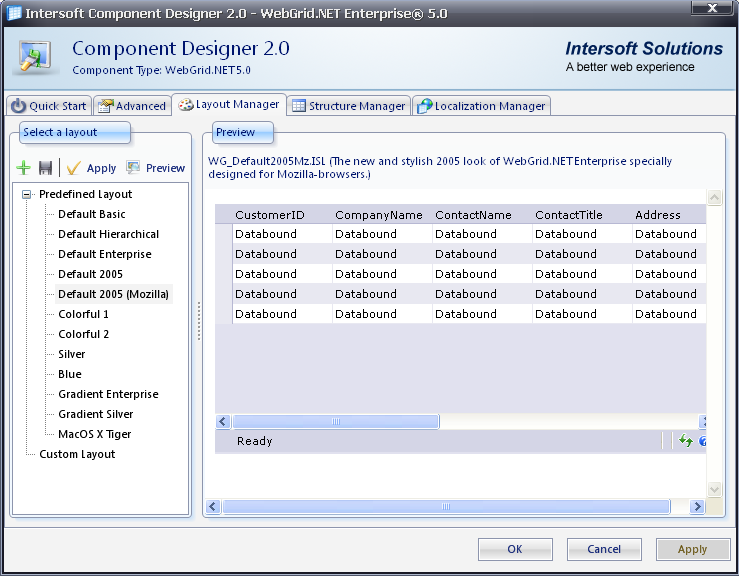739x577 pixels.
Task: Click the Preview monitor icon in layout toolbar
Action: click(x=133, y=167)
